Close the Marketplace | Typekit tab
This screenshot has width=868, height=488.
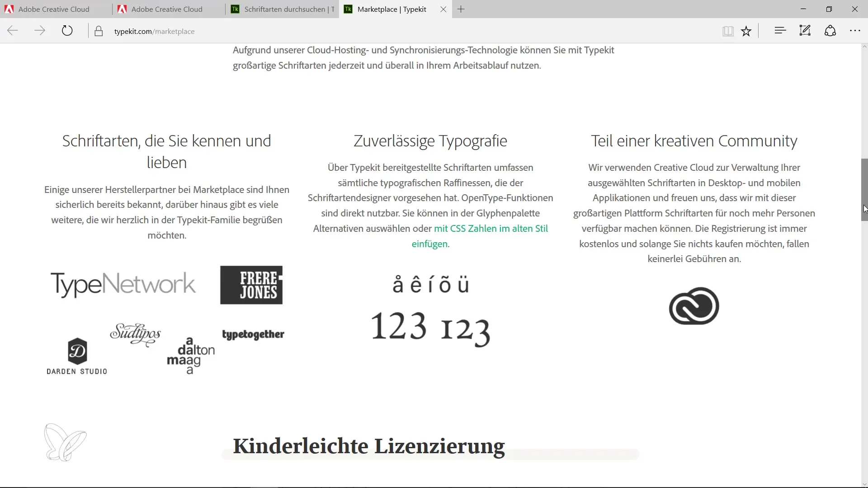443,9
